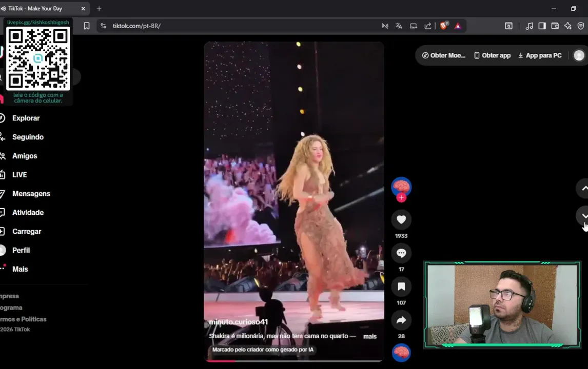Open the Brave playlist music icon
The width and height of the screenshot is (588, 369).
(x=529, y=26)
